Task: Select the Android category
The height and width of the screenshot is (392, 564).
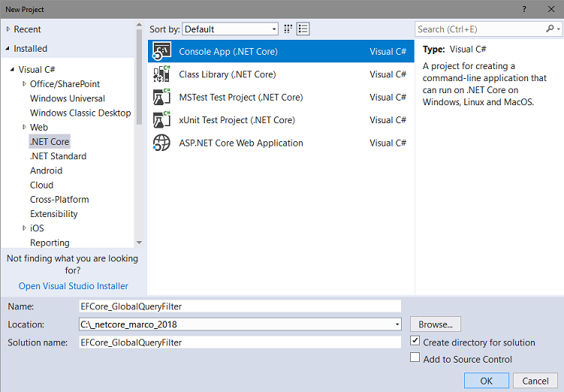Action: click(x=46, y=170)
